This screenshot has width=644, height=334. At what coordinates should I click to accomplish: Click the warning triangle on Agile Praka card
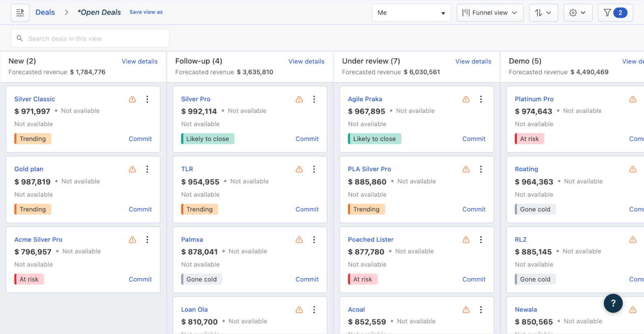tap(466, 99)
